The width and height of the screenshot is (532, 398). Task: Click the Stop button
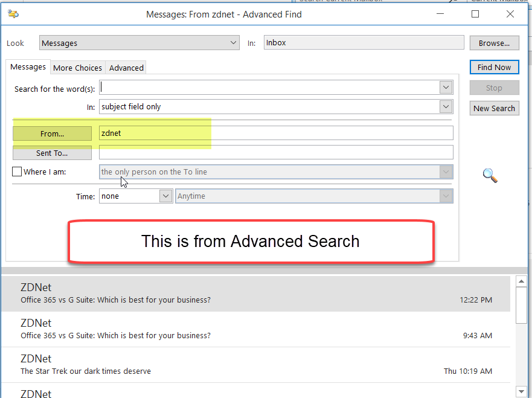point(494,88)
